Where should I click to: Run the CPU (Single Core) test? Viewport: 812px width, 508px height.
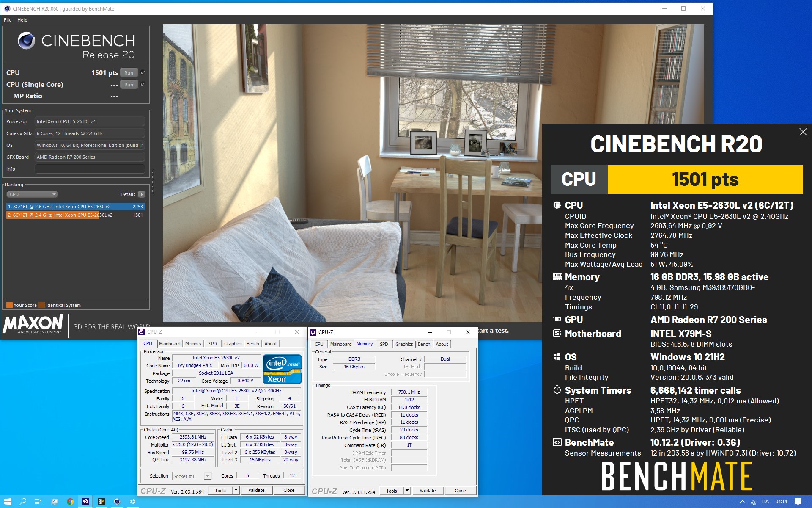pos(129,85)
